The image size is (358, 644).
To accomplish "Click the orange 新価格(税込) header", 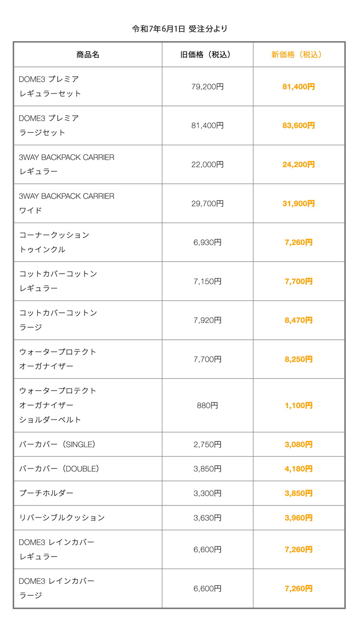I will coord(298,54).
